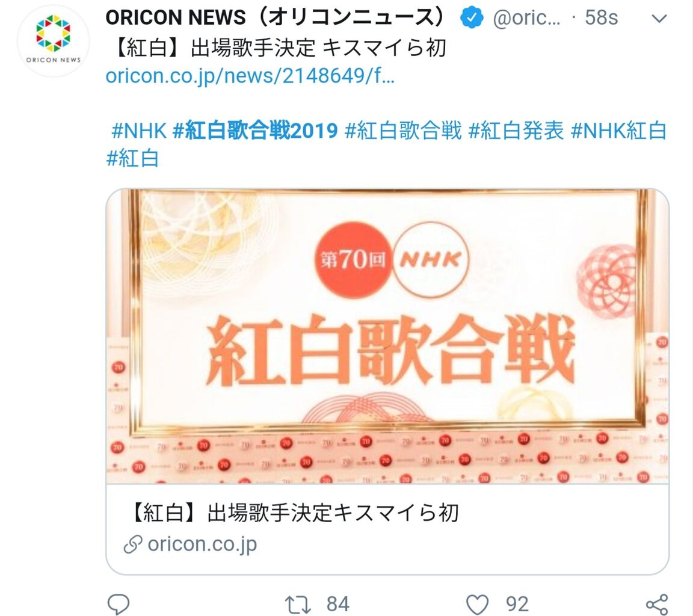The image size is (693, 616).
Task: Open the oricon.co.jp/news/2148649 link
Action: click(x=250, y=76)
